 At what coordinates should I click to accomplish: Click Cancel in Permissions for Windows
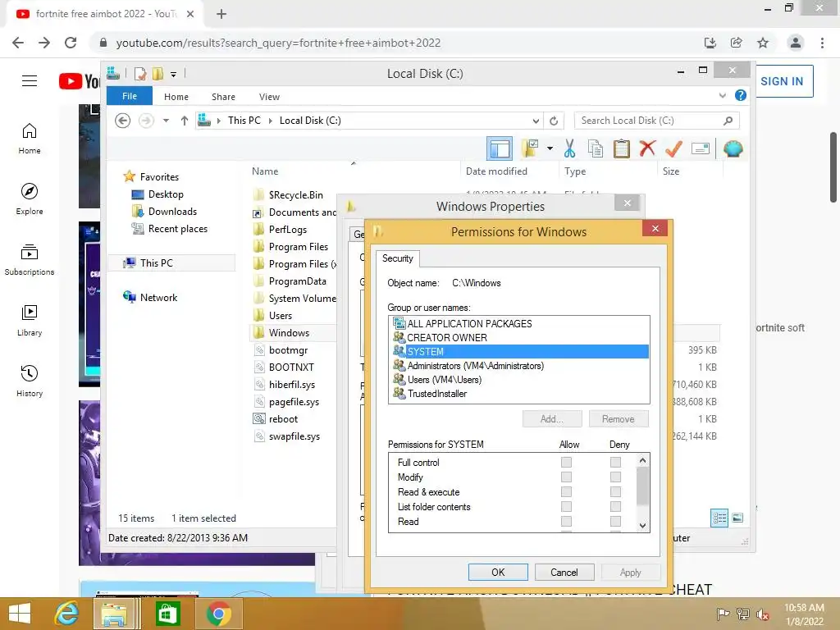[564, 572]
